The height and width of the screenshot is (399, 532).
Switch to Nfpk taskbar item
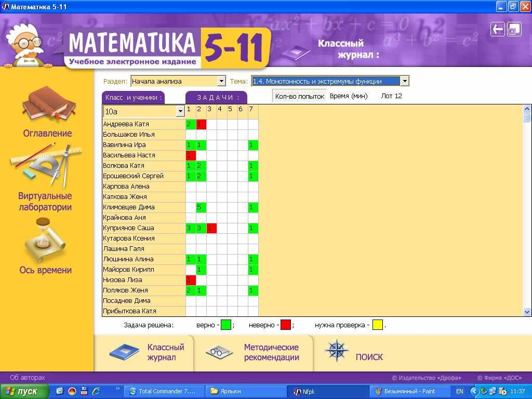click(328, 392)
